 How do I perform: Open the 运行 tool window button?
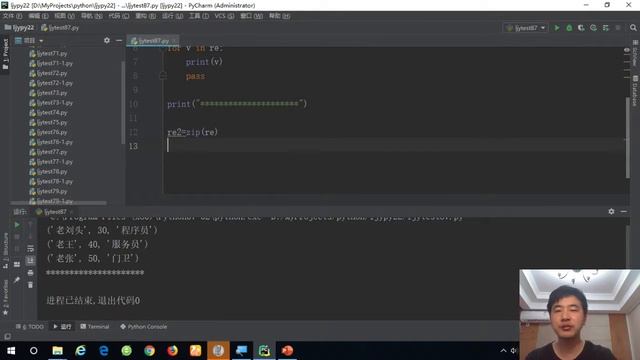click(62, 327)
